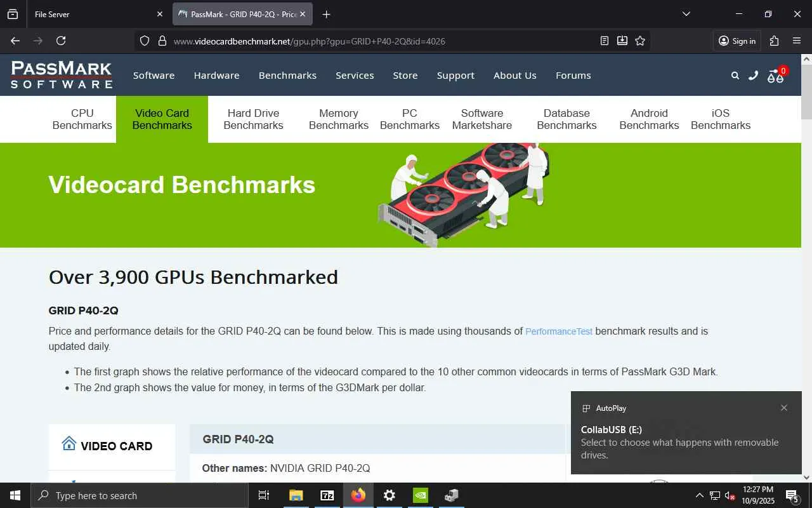Screen dimensions: 812x508
Task: Click the PassMark phone contact icon
Action: [x=753, y=75]
